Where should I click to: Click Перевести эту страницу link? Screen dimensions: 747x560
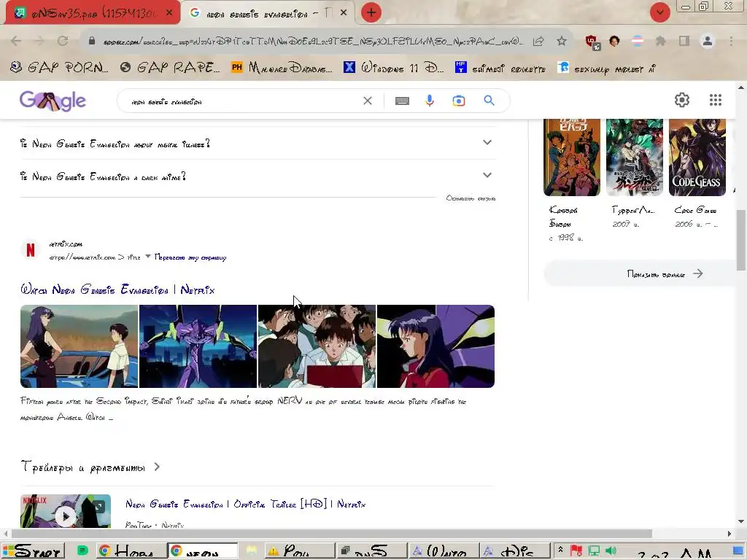190,257
